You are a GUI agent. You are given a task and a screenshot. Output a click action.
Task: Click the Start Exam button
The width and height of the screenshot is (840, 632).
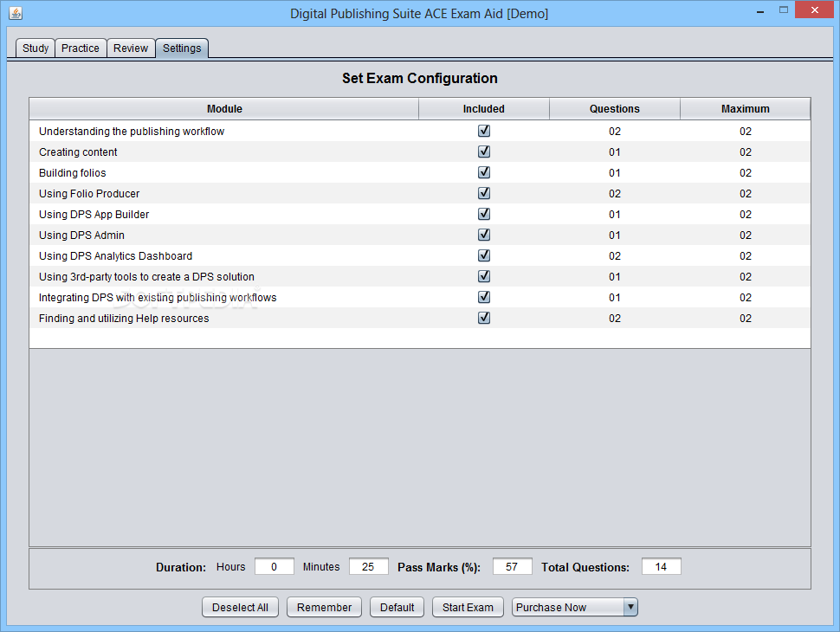tap(468, 608)
